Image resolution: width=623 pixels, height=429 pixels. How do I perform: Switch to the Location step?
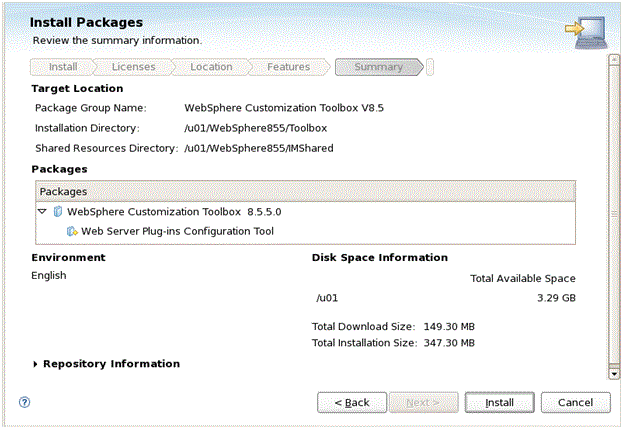[x=211, y=67]
